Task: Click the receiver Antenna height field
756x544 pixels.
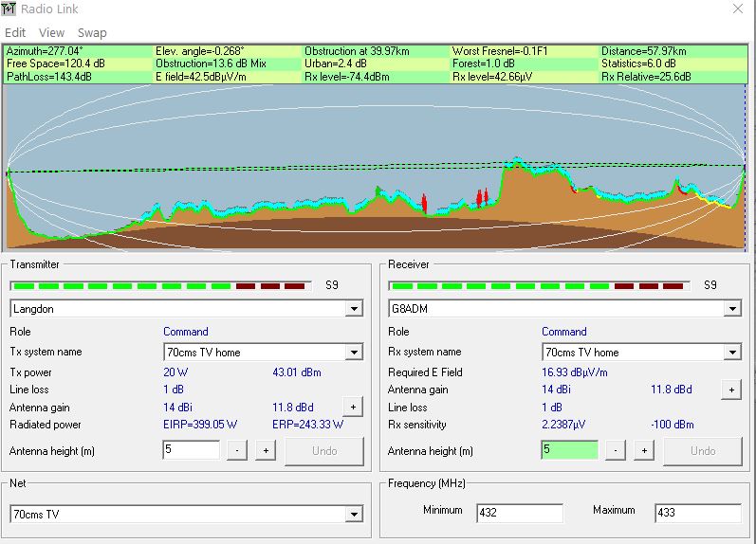Action: 570,449
